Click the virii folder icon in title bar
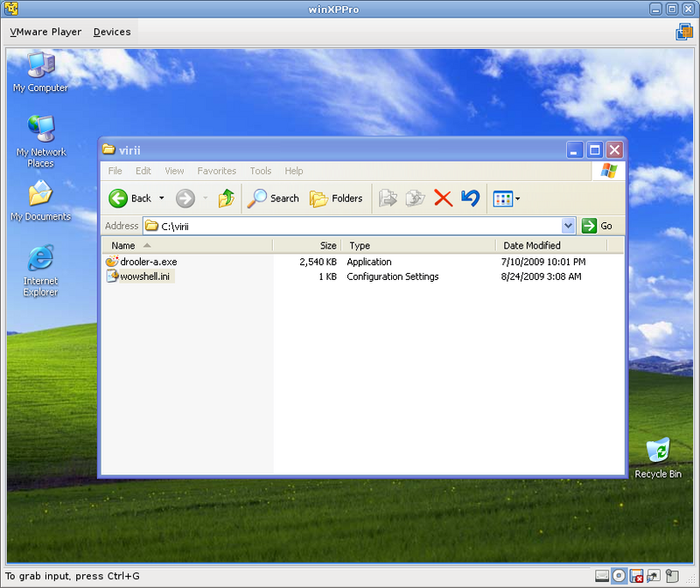Screen dimensions: 700x588 (108, 149)
